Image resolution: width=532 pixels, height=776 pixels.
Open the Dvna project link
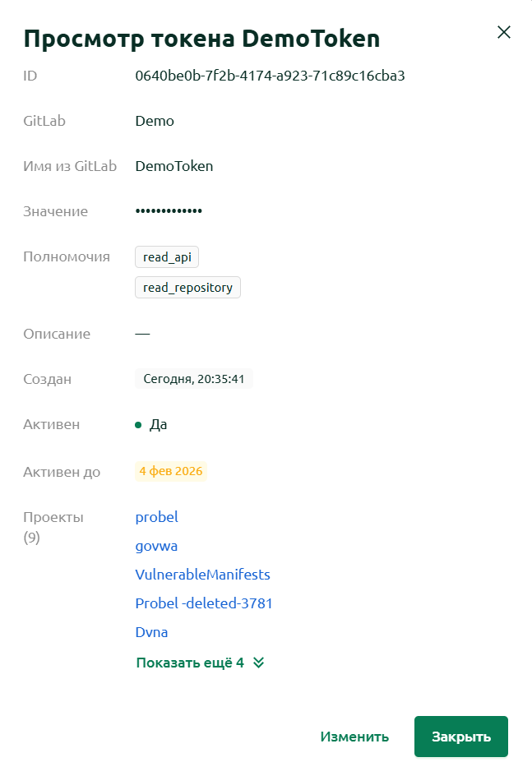(x=151, y=632)
